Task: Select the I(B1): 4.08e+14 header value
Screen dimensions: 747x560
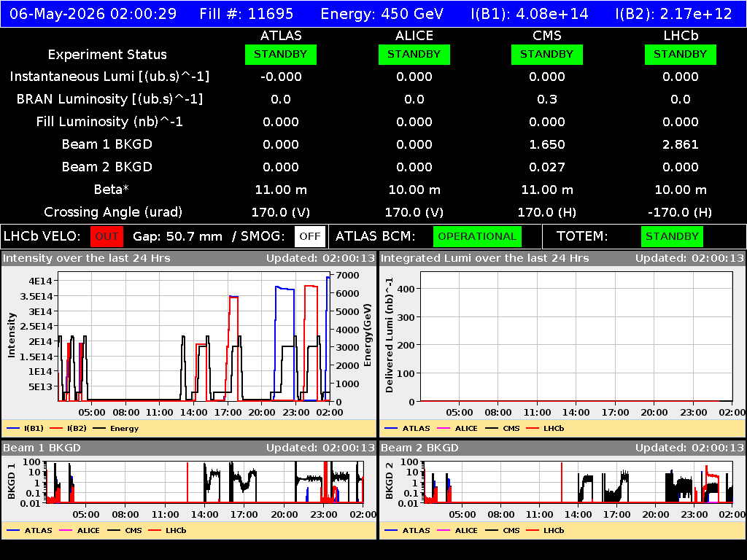Action: click(530, 13)
